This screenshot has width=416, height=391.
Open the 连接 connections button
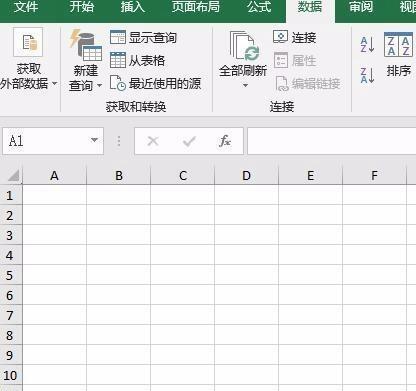click(294, 37)
